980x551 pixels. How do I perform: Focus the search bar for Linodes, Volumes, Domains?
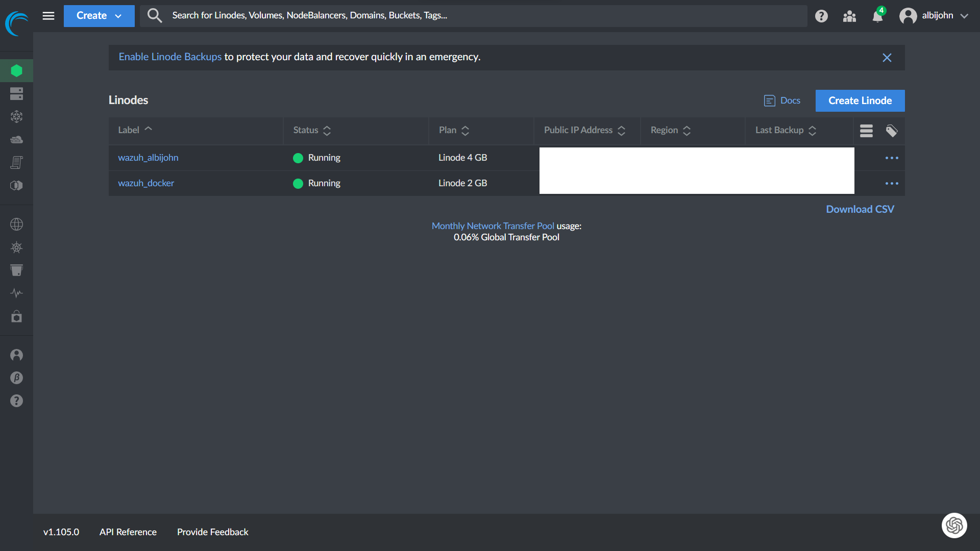pos(474,16)
